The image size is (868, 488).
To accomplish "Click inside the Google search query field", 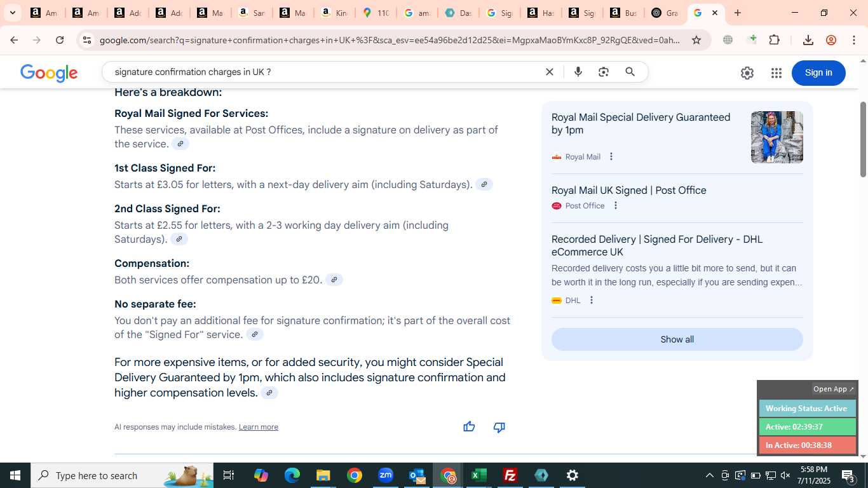I will [324, 72].
